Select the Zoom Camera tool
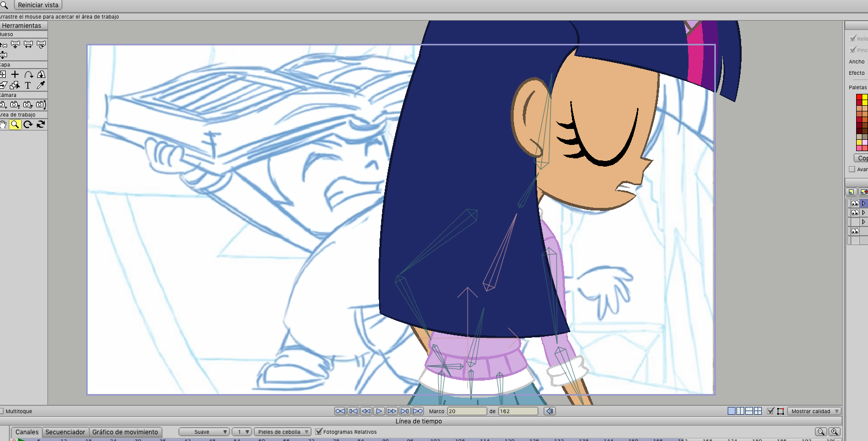This screenshot has width=868, height=441. tap(15, 105)
